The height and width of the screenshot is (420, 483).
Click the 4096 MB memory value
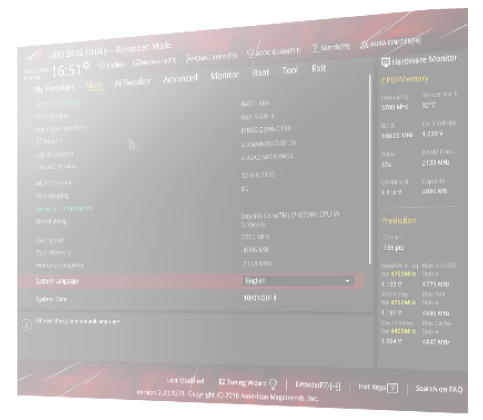point(256,250)
